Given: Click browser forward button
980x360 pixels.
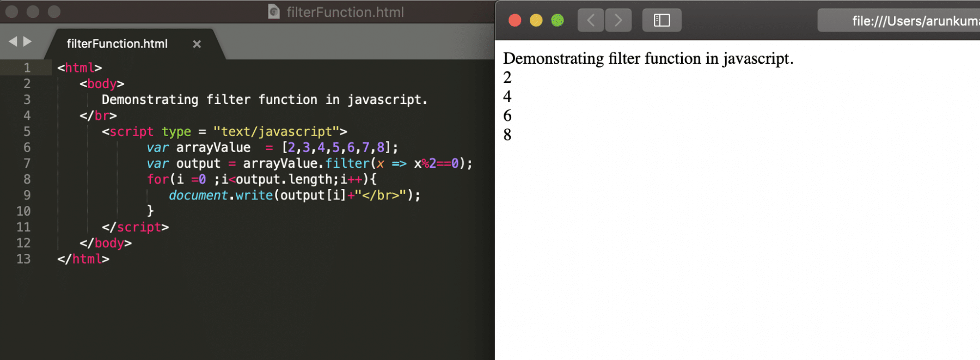Looking at the screenshot, I should pos(618,20).
